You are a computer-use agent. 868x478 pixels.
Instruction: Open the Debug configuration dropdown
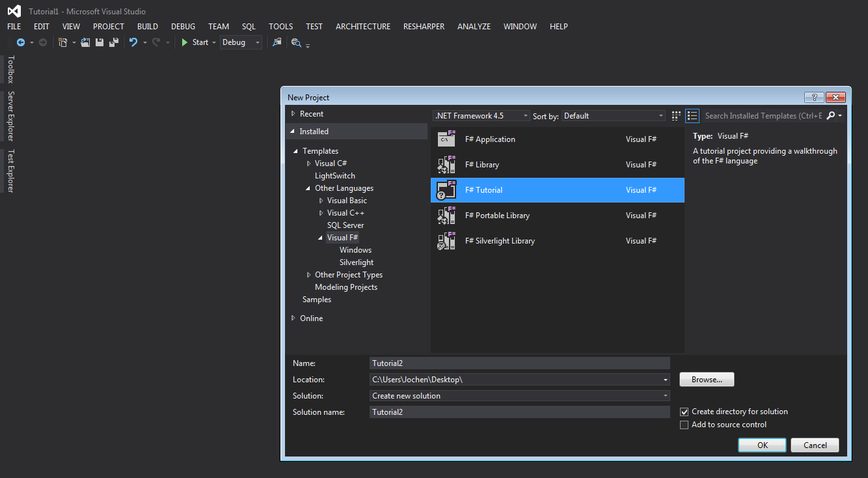pos(241,42)
